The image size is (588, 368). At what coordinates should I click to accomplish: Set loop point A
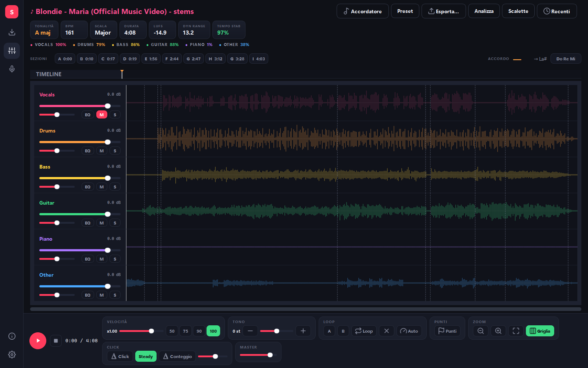click(x=329, y=331)
